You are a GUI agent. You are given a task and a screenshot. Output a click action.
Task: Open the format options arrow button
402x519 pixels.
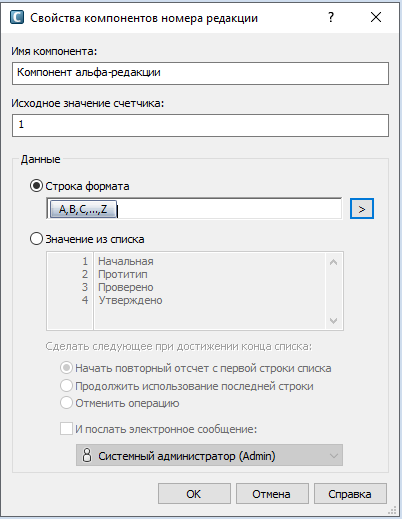pyautogui.click(x=362, y=209)
